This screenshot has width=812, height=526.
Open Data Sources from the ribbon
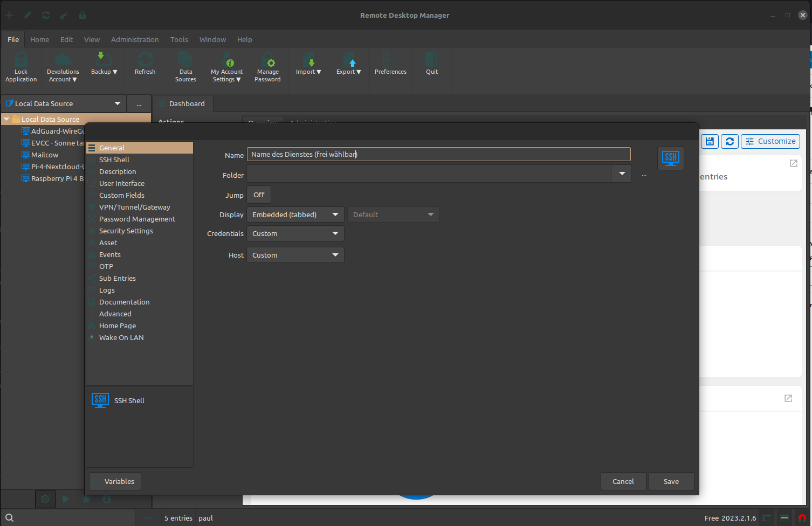(x=185, y=60)
